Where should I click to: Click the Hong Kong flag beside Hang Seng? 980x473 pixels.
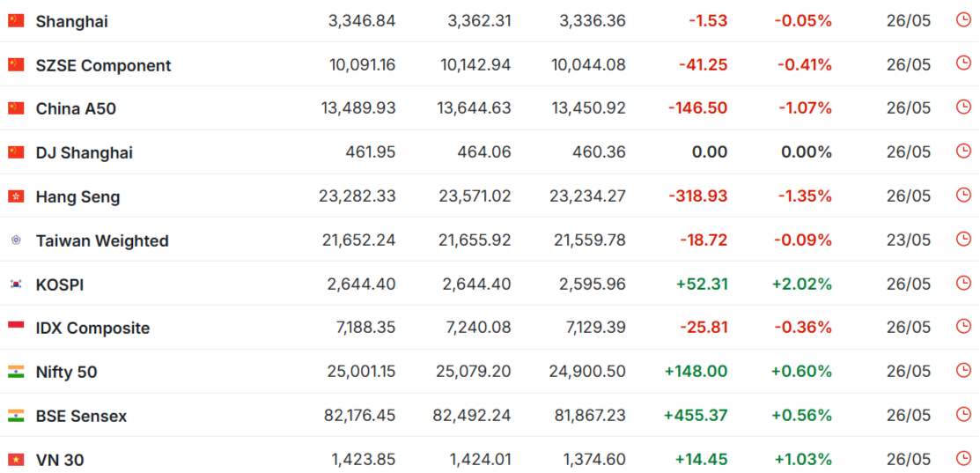16,196
